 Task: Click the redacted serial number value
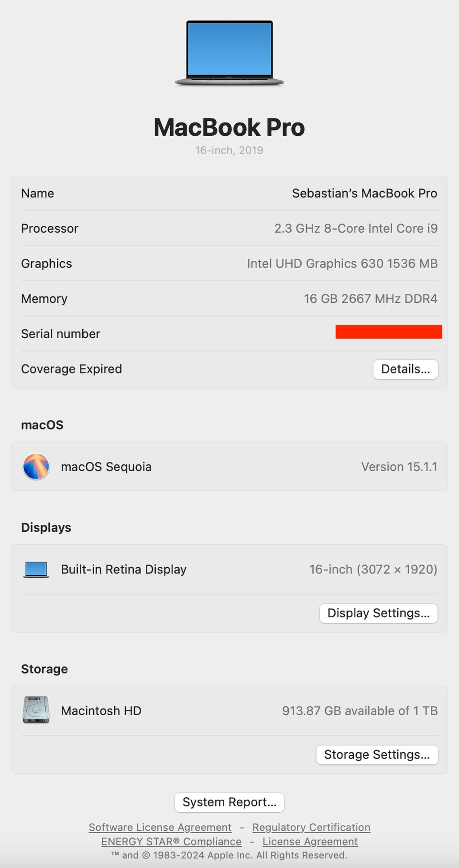388,332
